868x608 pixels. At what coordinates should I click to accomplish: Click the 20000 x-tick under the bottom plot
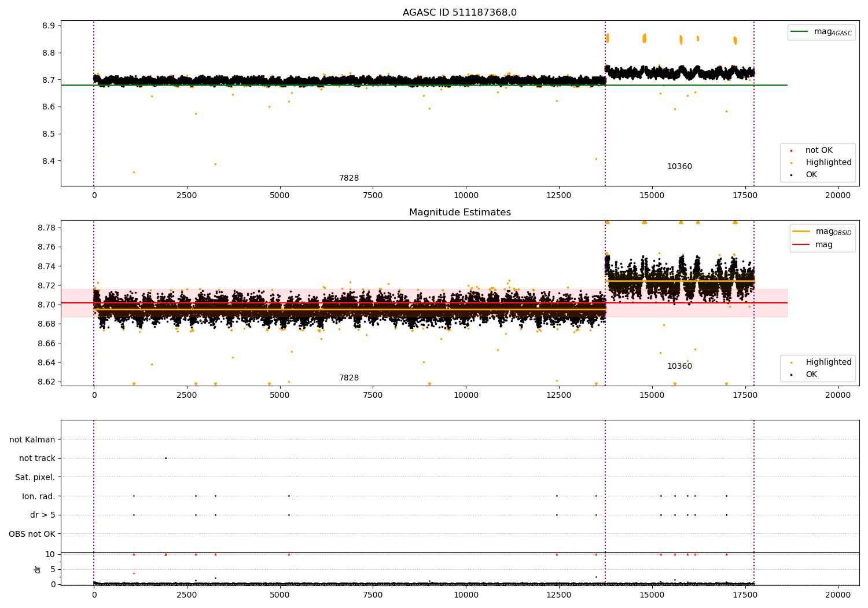click(838, 595)
